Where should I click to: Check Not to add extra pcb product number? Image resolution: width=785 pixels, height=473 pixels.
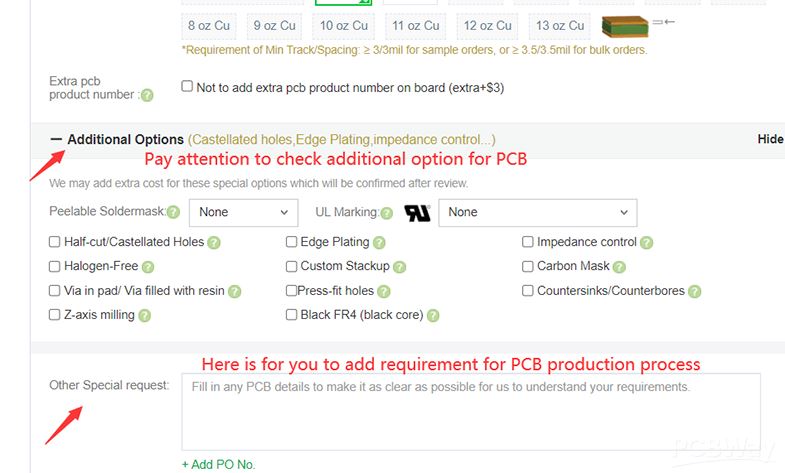[x=187, y=87]
